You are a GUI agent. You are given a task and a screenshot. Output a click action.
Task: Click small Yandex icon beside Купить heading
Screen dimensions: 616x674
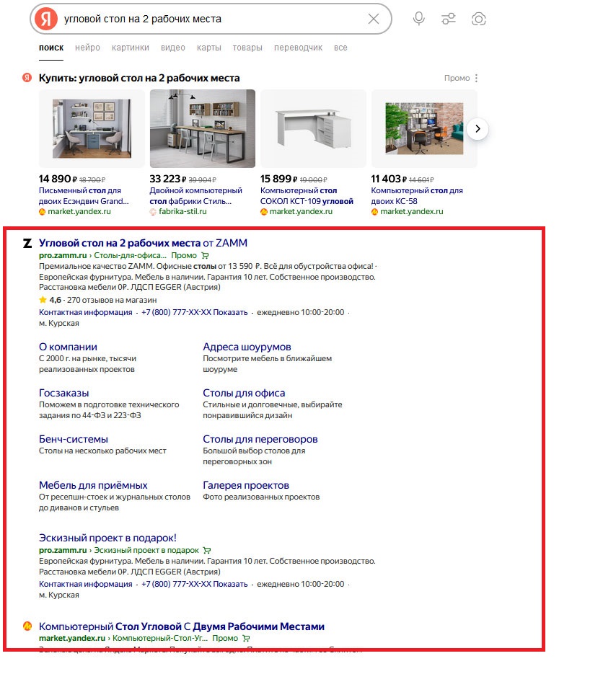click(27, 78)
